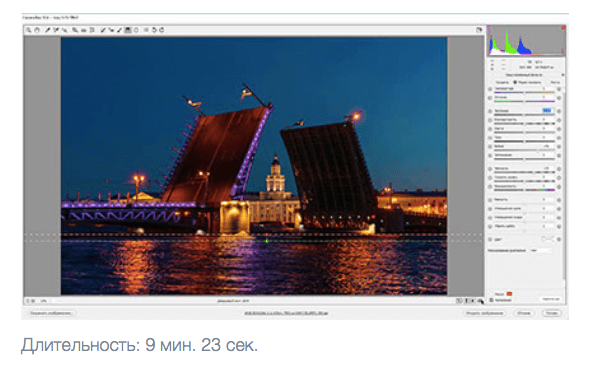Click the Saturation slider track
Screen dimensions: 598x391
pyautogui.click(x=524, y=190)
